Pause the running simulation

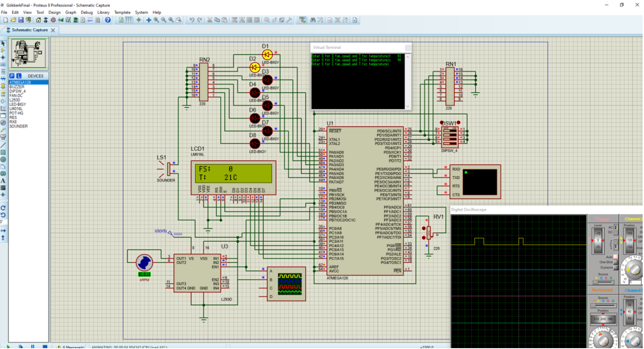[32, 347]
